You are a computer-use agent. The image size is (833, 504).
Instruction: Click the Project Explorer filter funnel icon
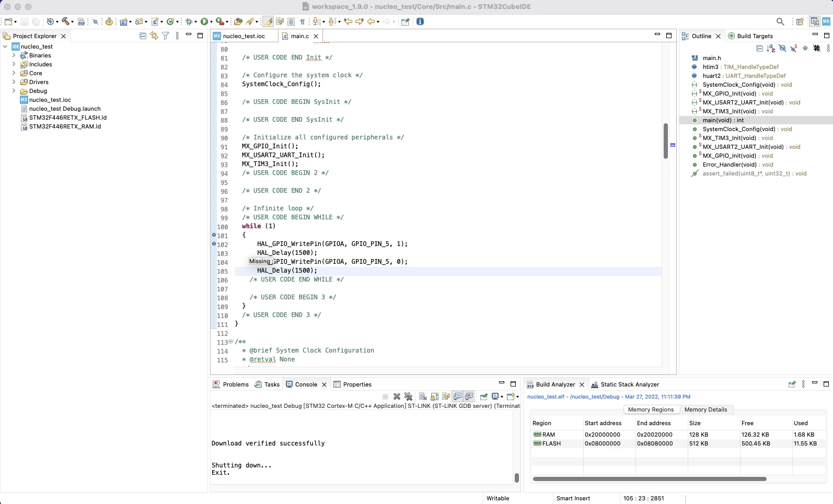coord(166,36)
